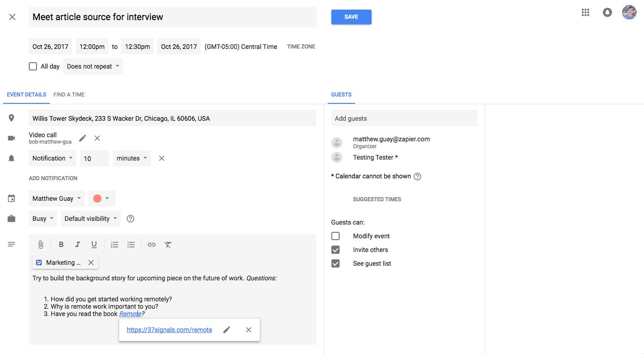Edit the video call name pencil
644x354 pixels.
83,138
